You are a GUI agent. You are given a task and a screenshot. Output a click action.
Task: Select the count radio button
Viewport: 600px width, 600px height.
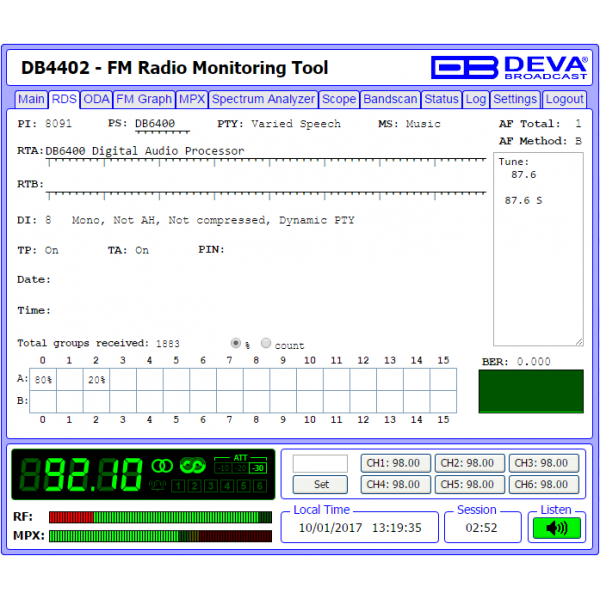pos(266,343)
